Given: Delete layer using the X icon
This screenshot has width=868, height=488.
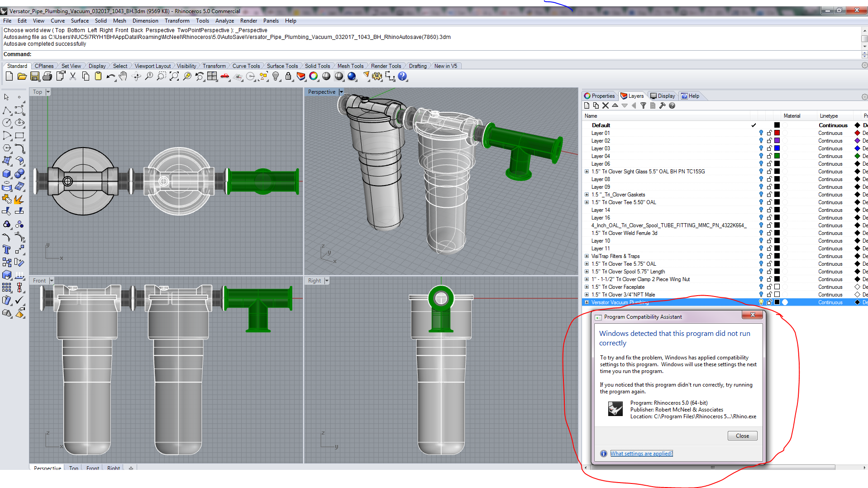Looking at the screenshot, I should (x=606, y=105).
